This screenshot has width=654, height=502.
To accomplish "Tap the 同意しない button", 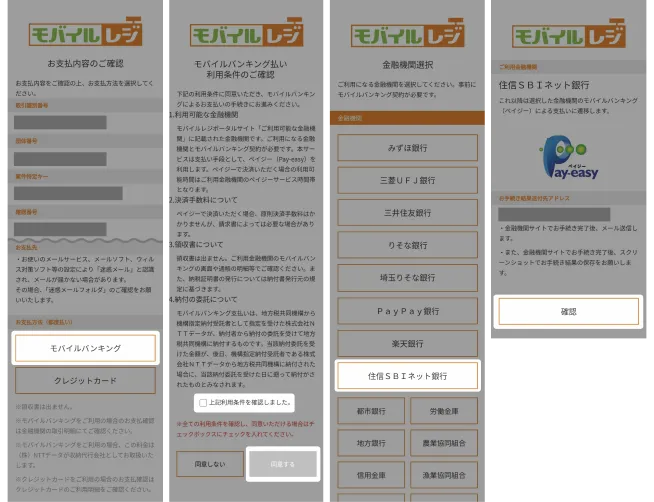I will 210,464.
